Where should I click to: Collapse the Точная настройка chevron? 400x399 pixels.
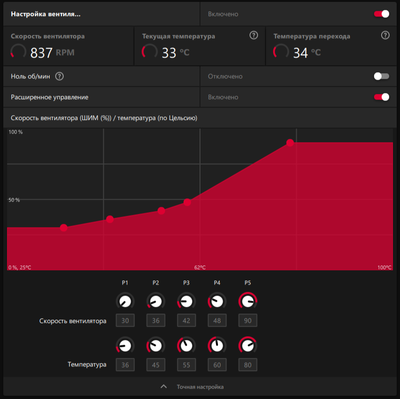click(x=164, y=387)
